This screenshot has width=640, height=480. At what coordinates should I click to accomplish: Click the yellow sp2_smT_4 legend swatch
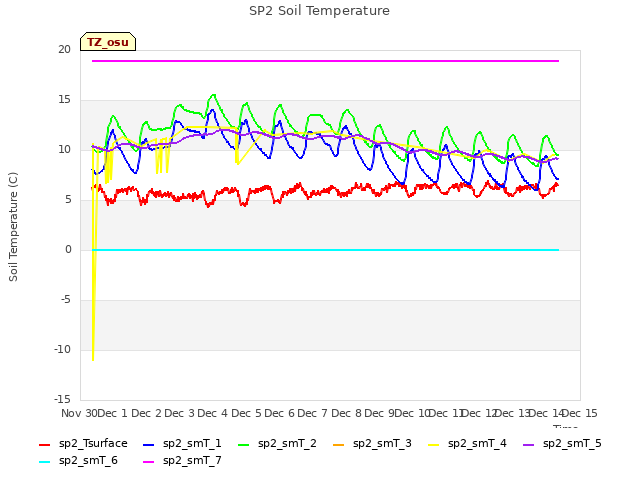click(433, 444)
